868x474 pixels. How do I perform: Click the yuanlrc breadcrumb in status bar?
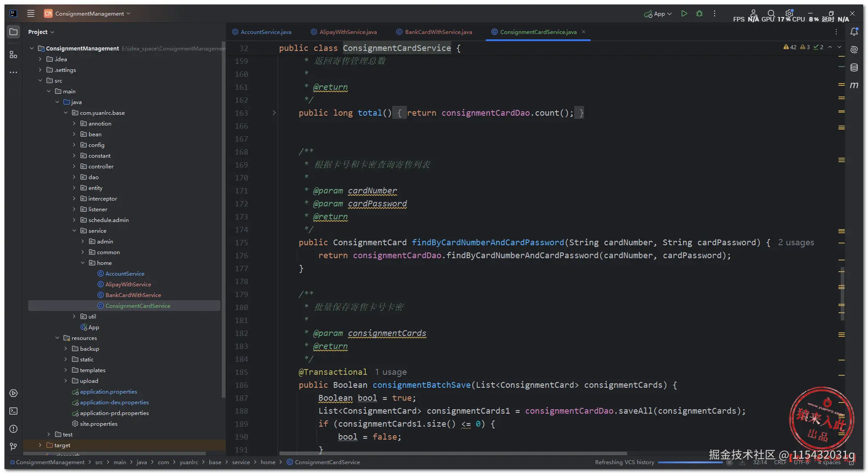coord(189,462)
